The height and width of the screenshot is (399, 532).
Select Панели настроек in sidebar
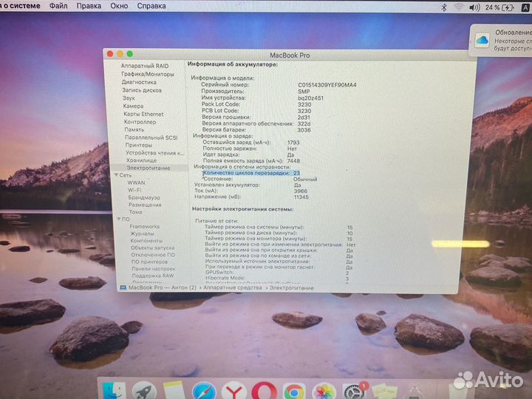(x=154, y=269)
